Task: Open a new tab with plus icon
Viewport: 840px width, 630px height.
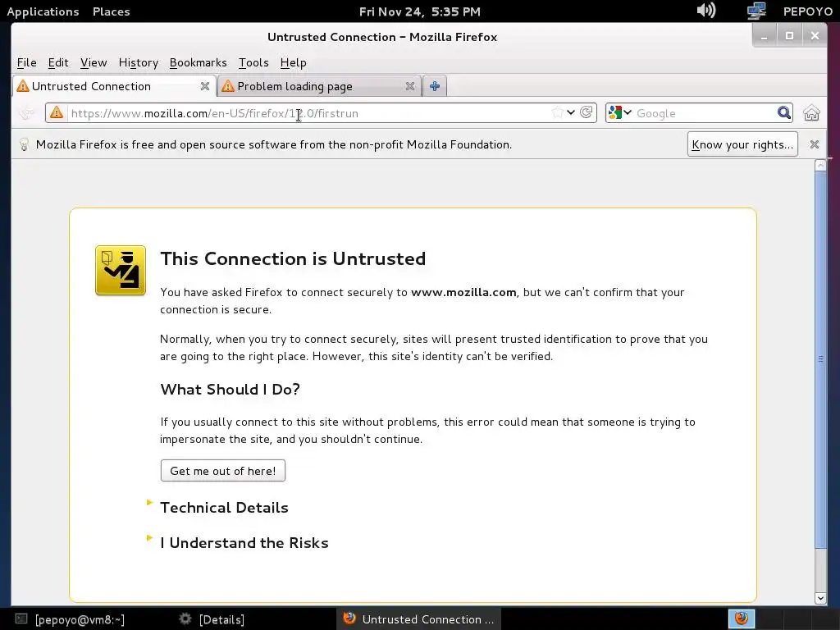Action: (435, 85)
